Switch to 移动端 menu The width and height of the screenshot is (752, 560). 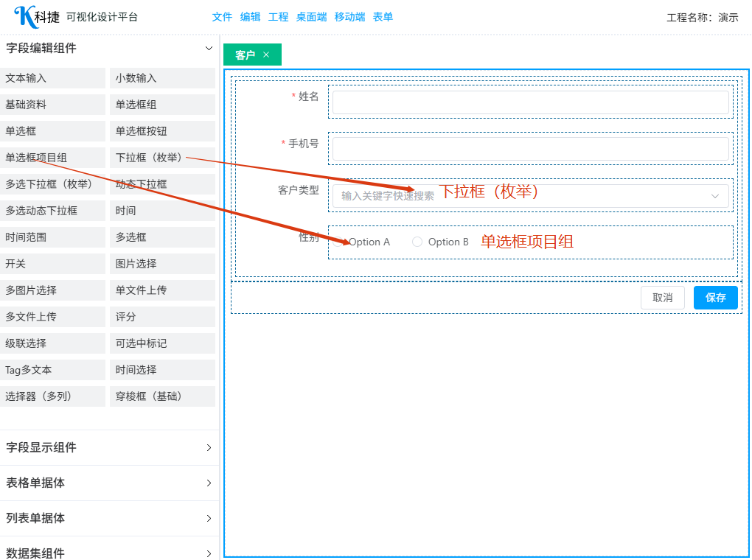[x=349, y=17]
